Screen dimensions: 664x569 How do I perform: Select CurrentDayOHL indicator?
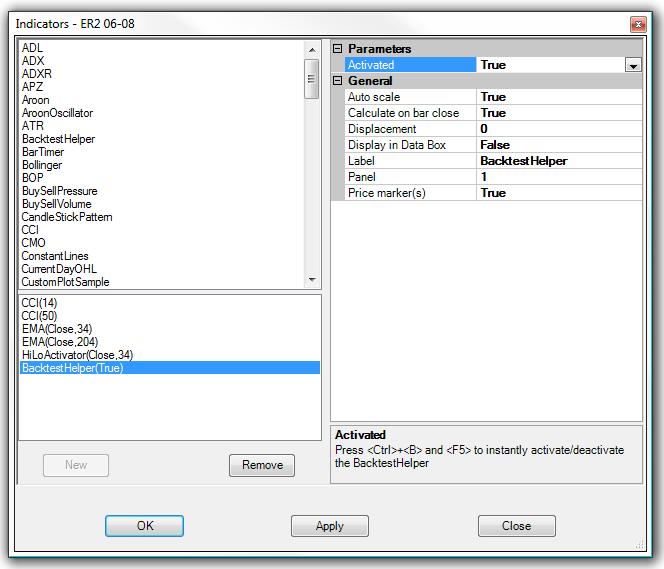pyautogui.click(x=59, y=269)
